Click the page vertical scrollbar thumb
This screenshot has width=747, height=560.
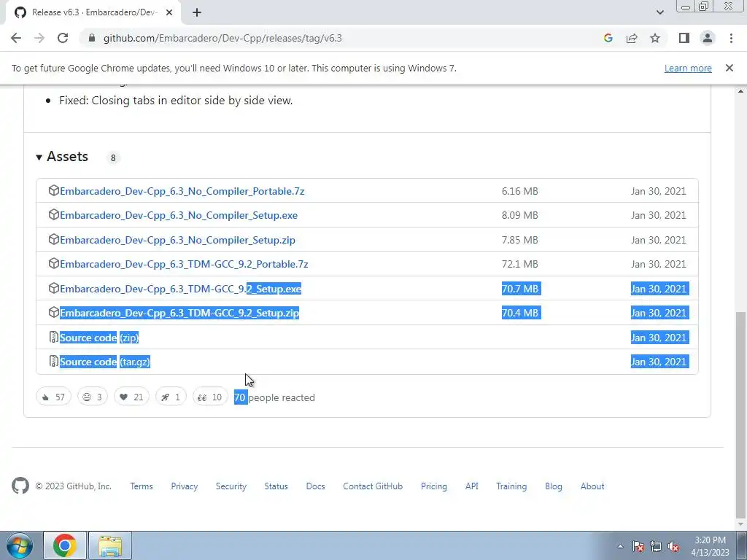point(740,414)
